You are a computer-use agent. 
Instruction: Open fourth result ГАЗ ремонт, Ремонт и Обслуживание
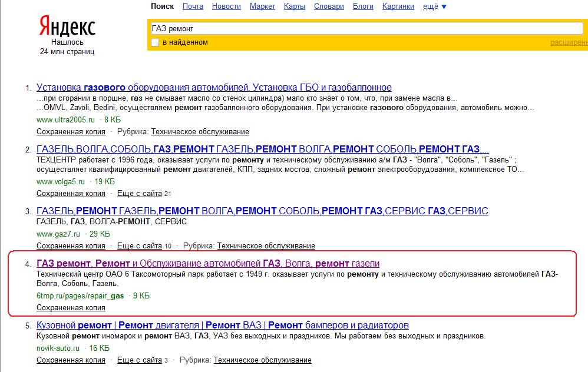click(x=208, y=263)
